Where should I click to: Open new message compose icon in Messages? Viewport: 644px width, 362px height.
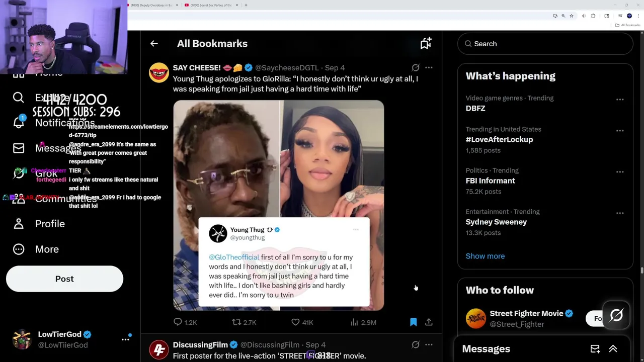click(595, 349)
